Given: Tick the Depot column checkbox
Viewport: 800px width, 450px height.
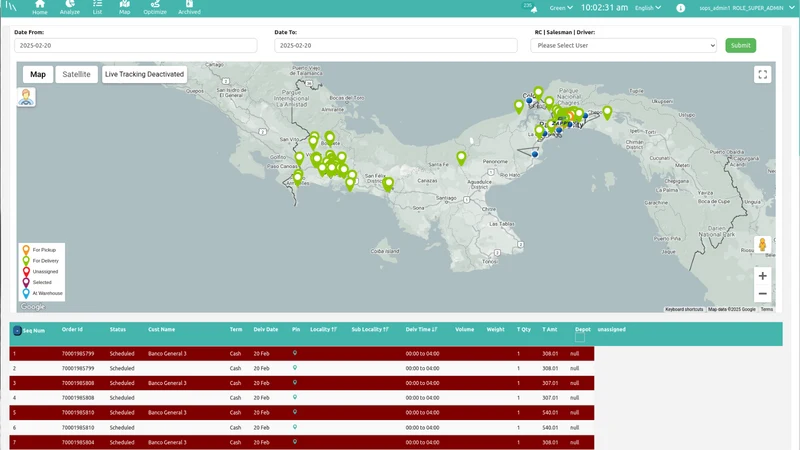Looking at the screenshot, I should 580,337.
